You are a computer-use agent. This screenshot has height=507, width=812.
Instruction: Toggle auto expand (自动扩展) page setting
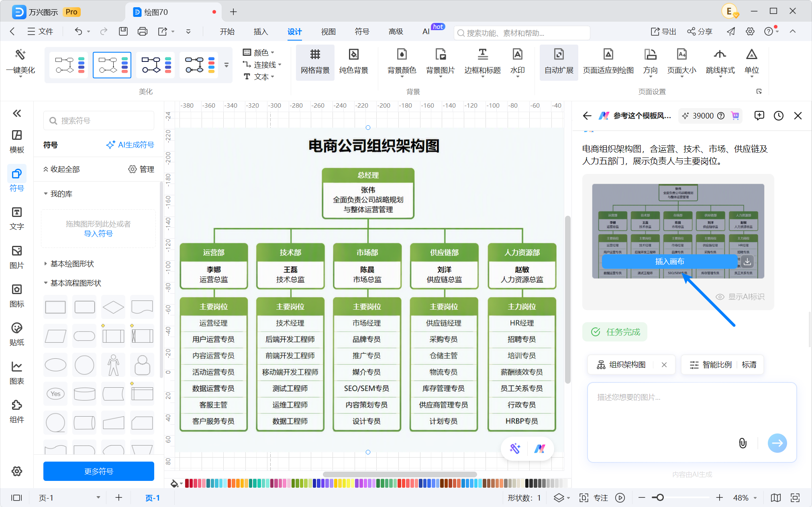click(559, 62)
